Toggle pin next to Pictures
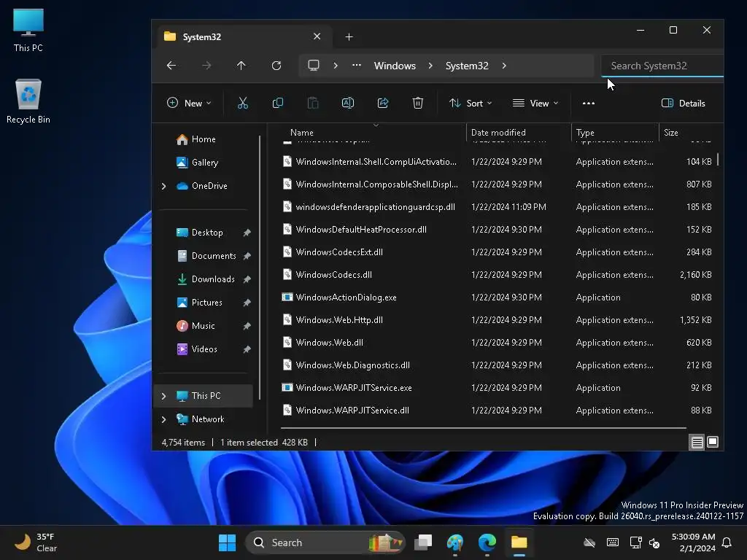Viewport: 747px width, 560px height. (247, 303)
